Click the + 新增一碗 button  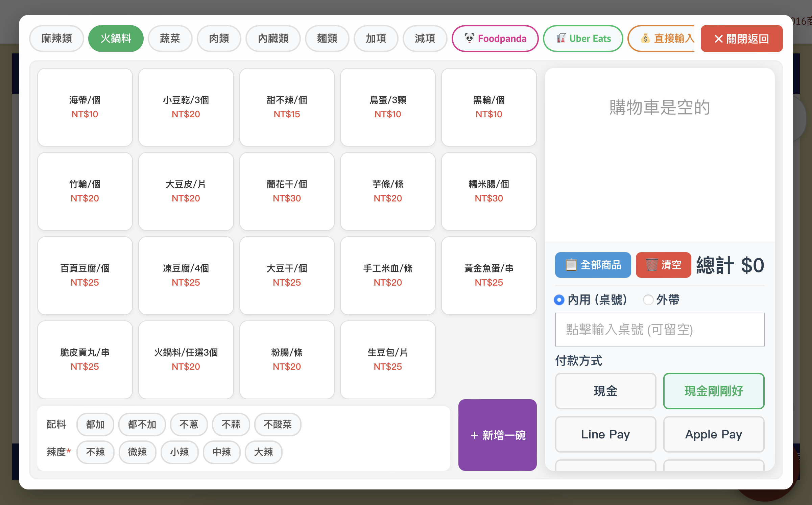click(x=498, y=435)
